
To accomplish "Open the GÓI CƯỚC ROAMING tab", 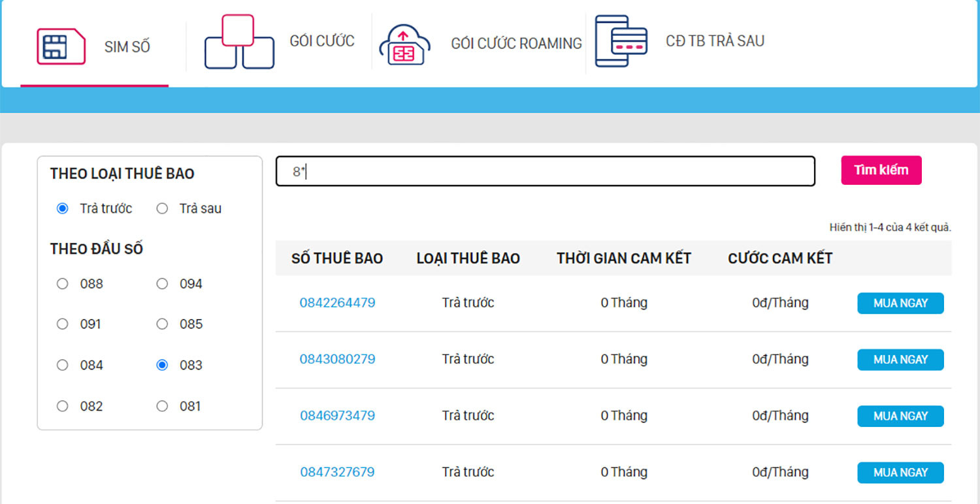I will coord(516,44).
